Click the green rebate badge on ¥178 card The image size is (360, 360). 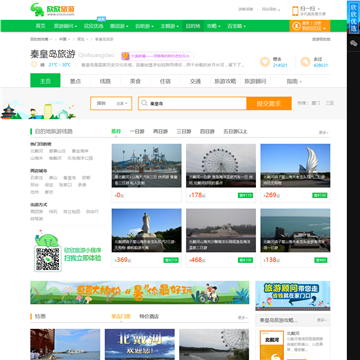(x=245, y=195)
